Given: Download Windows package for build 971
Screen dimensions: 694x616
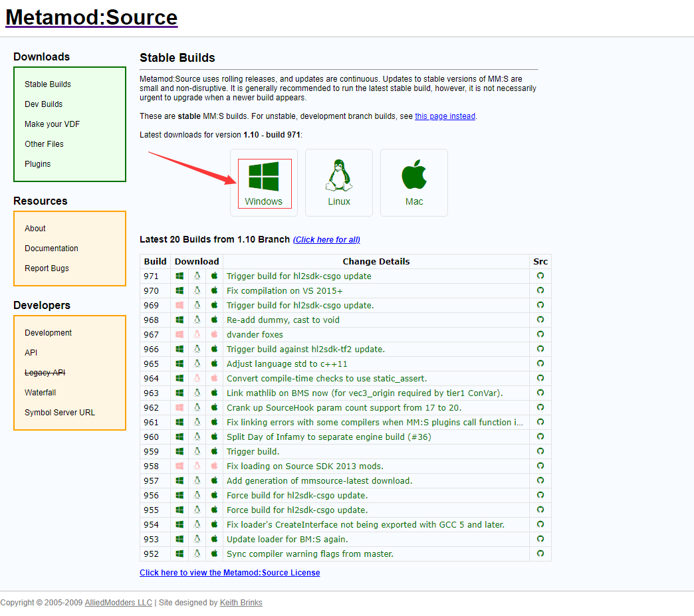Looking at the screenshot, I should point(179,276).
